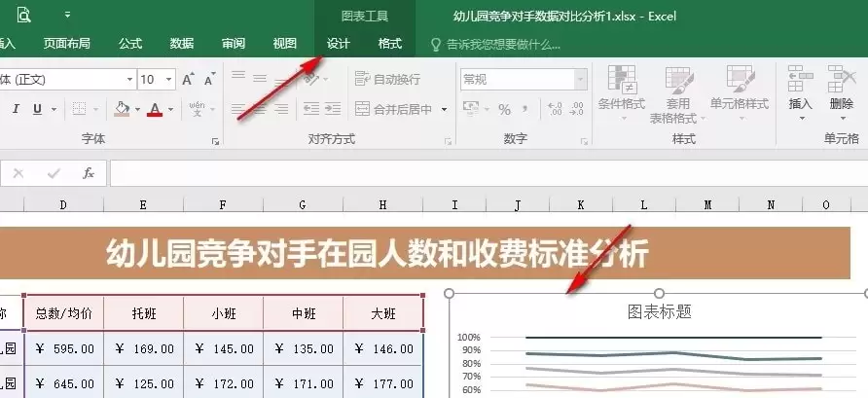This screenshot has height=398, width=868.
Task: Click inside the formula bar input
Action: [488, 173]
